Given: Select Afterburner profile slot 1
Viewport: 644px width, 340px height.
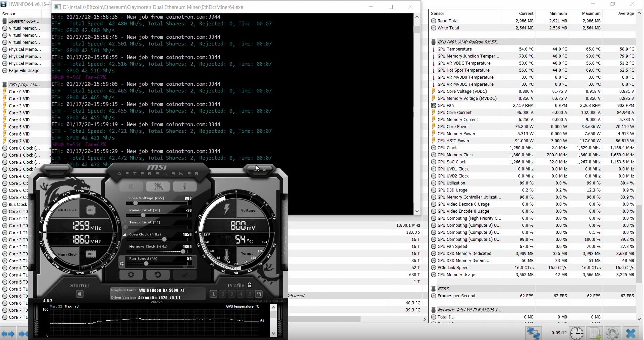Looking at the screenshot, I should click(x=214, y=294).
